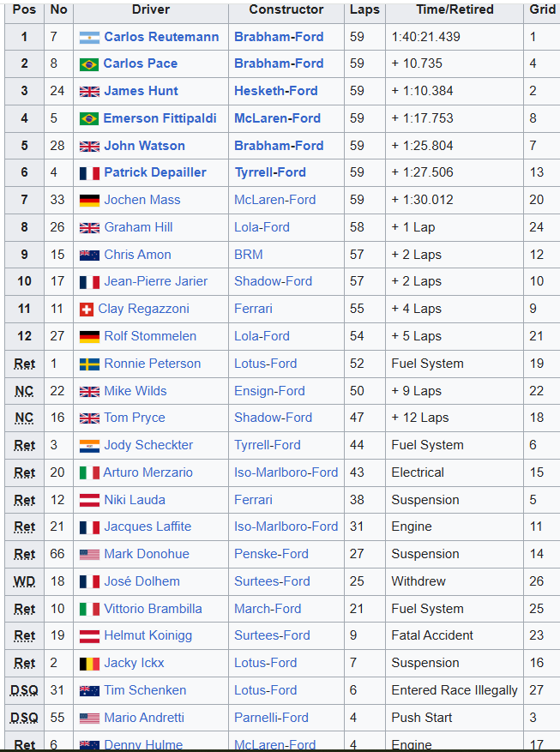Open Lola-Ford link in Graham Hill's row
This screenshot has height=752, width=560.
262,227
